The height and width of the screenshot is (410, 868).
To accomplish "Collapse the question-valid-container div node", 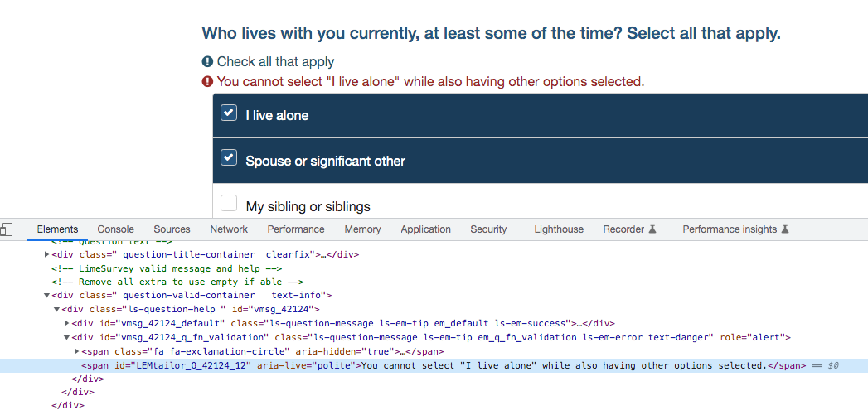I will [x=47, y=295].
